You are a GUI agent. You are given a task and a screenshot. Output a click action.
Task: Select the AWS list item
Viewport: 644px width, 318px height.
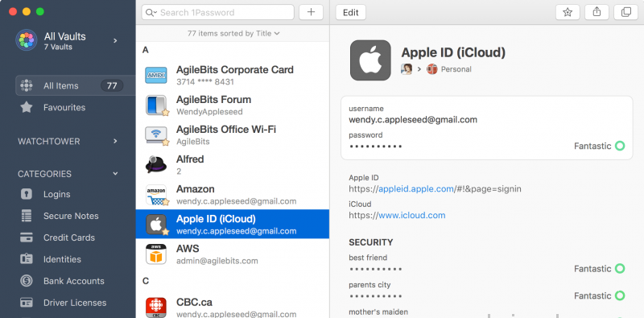click(233, 254)
